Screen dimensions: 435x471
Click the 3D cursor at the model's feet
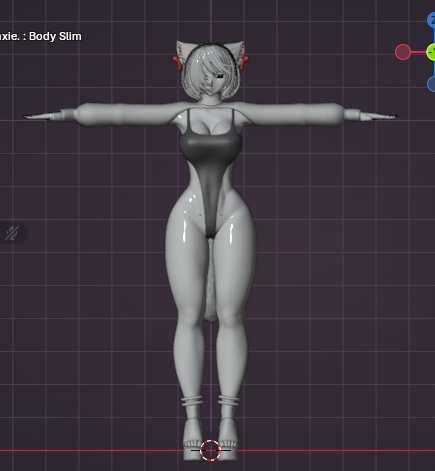pos(210,450)
